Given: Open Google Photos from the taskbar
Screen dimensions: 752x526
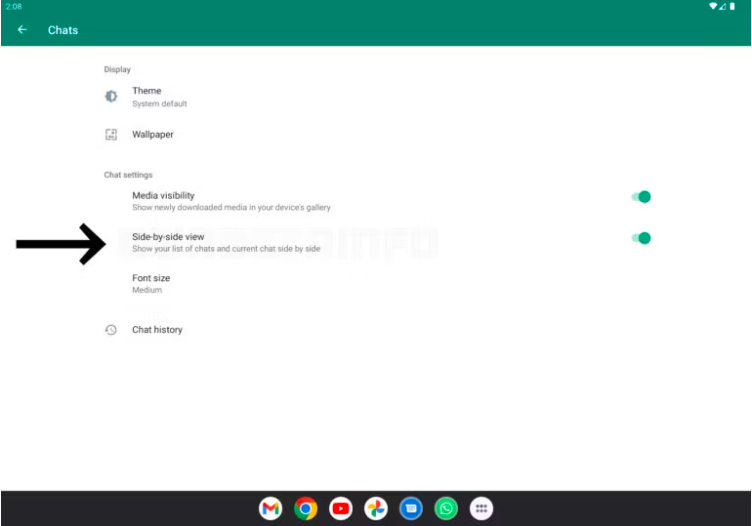Looking at the screenshot, I should 376,509.
